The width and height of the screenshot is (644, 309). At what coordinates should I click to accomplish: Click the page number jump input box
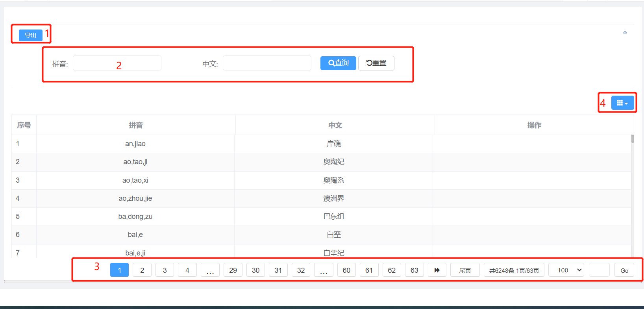point(599,270)
